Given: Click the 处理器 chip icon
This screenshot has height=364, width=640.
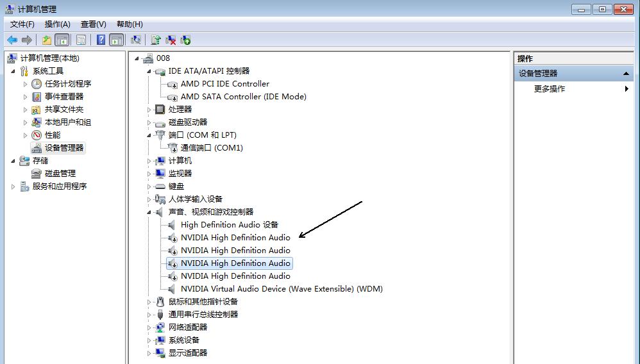Looking at the screenshot, I should coord(160,110).
